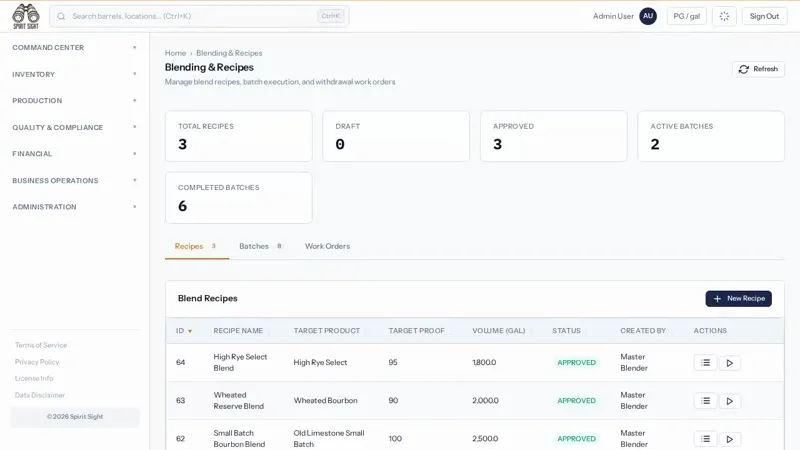Viewport: 800px width, 450px height.
Task: Expand the Command Center menu
Action: point(74,47)
